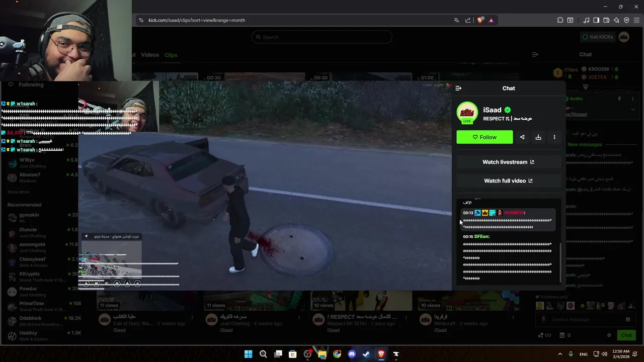Screen dimensions: 644x362
Task: Open Brave Rewards triangle icon
Action: click(491, 20)
